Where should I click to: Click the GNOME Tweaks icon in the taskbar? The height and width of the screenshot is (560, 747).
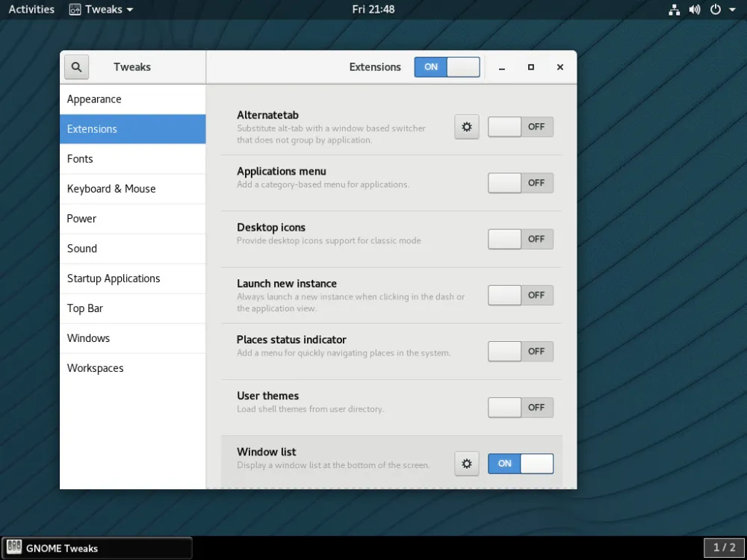pyautogui.click(x=13, y=547)
